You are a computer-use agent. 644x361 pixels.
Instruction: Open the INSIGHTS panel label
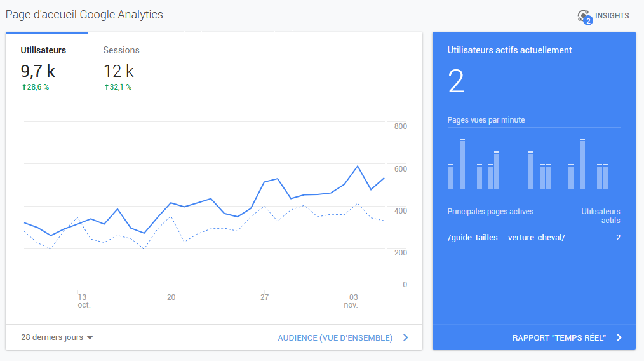click(612, 16)
